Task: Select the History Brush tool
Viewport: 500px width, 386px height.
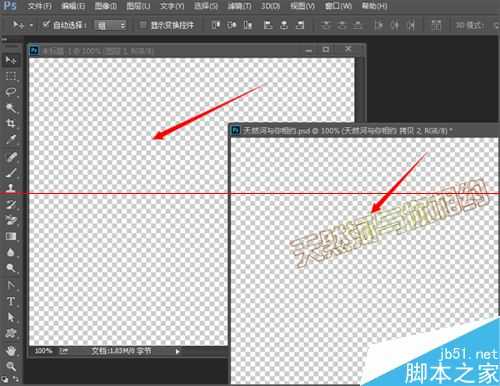Action: click(x=11, y=204)
